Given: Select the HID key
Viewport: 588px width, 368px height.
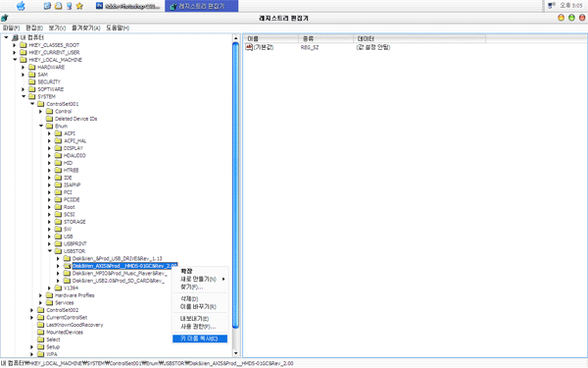Looking at the screenshot, I should click(68, 163).
